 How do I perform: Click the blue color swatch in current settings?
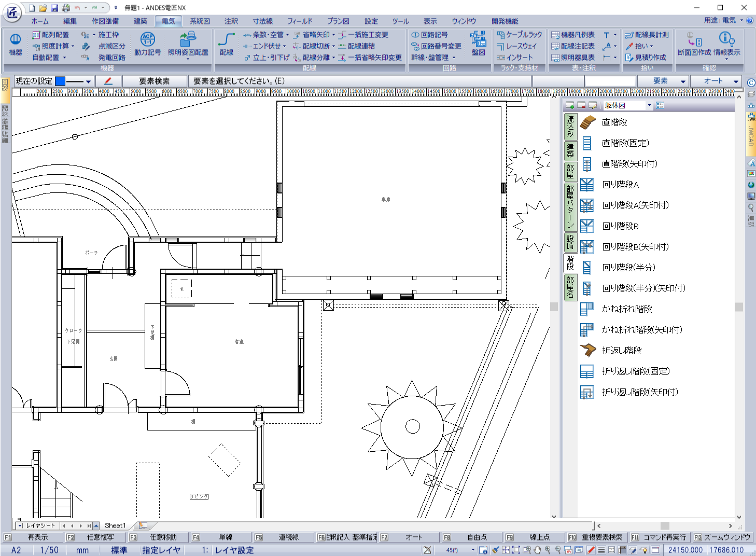coord(60,81)
